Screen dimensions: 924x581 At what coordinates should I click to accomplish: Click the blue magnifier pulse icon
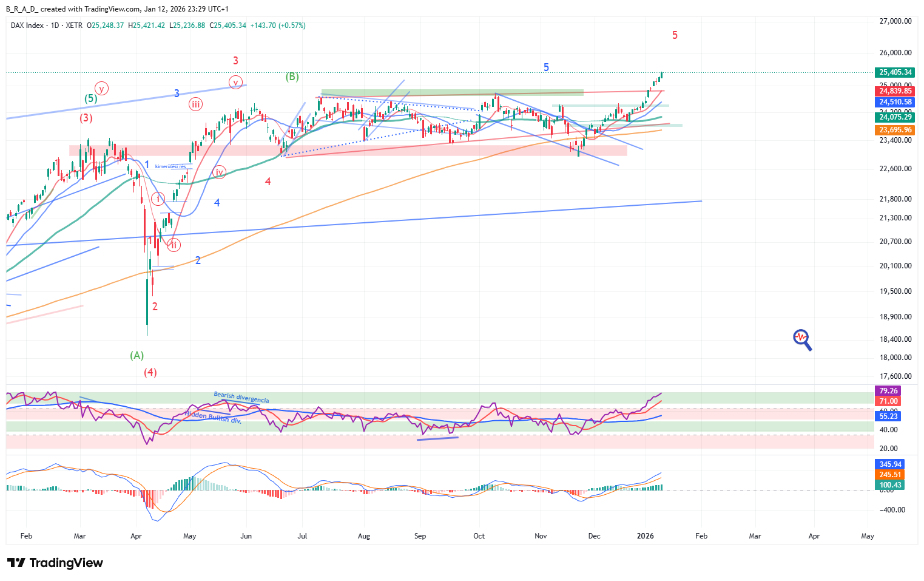click(x=802, y=339)
